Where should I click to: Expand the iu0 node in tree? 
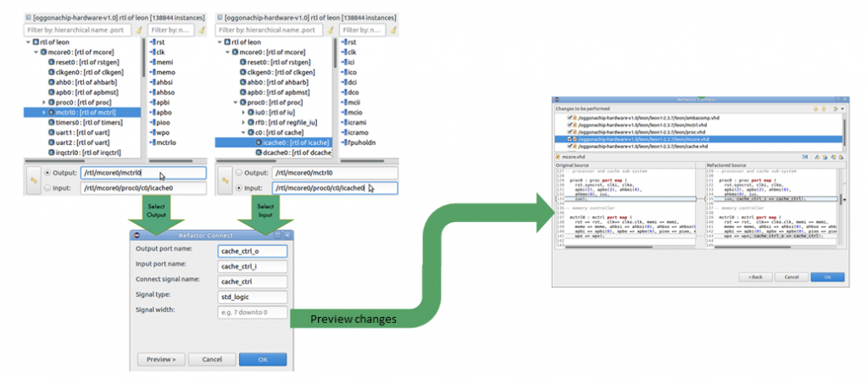(x=243, y=113)
